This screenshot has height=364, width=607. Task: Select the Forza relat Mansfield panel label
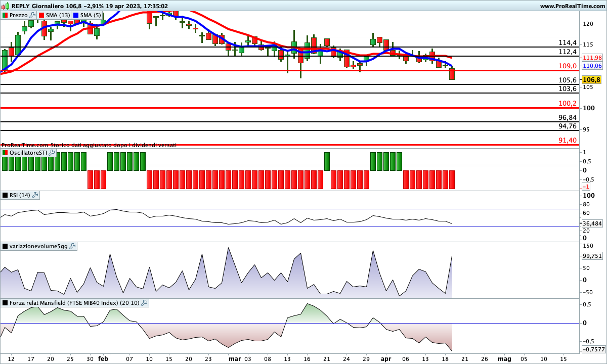point(75,303)
